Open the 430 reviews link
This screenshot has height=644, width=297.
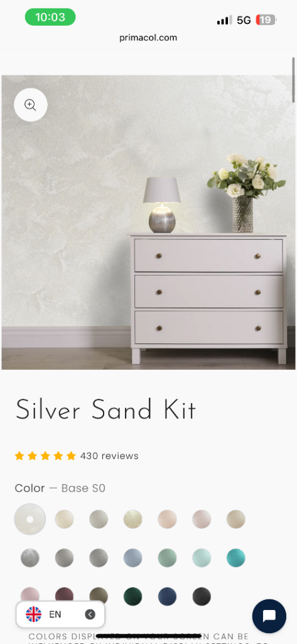[x=109, y=456]
